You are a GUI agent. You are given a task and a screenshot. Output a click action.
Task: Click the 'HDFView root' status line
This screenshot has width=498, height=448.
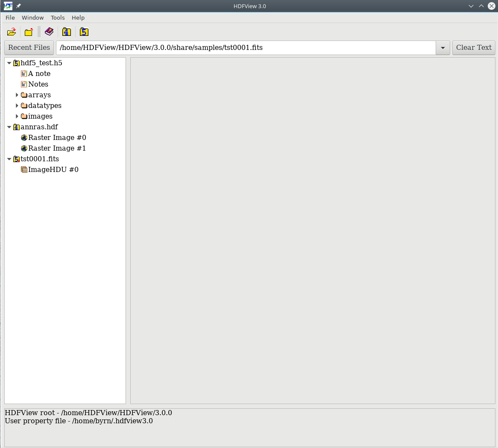(88, 413)
